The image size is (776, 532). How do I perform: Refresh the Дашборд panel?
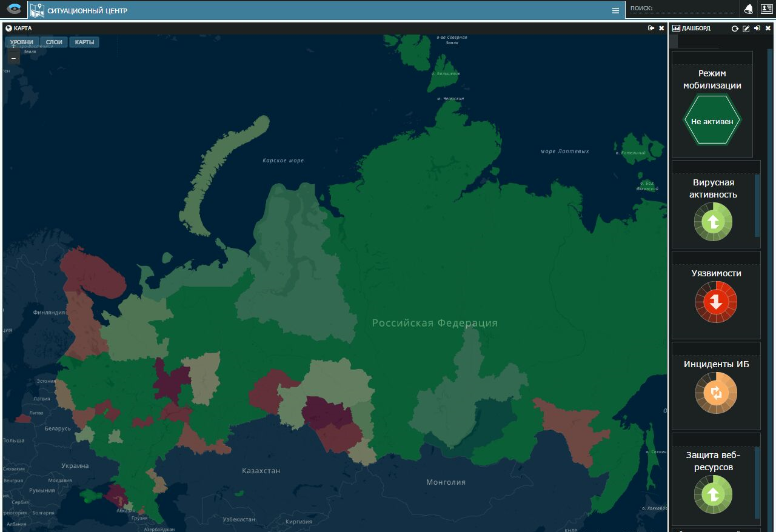735,28
